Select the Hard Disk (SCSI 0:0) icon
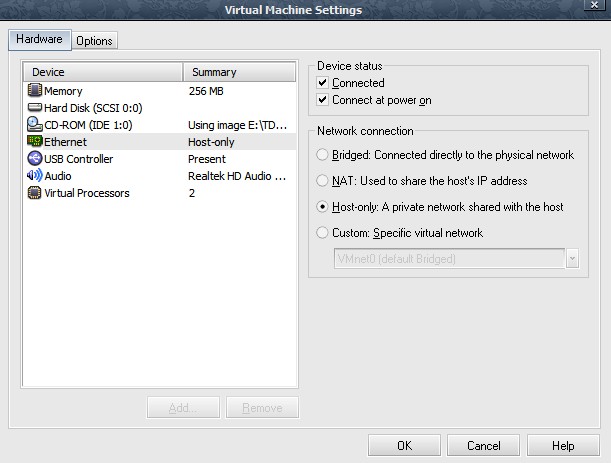 pyautogui.click(x=35, y=108)
